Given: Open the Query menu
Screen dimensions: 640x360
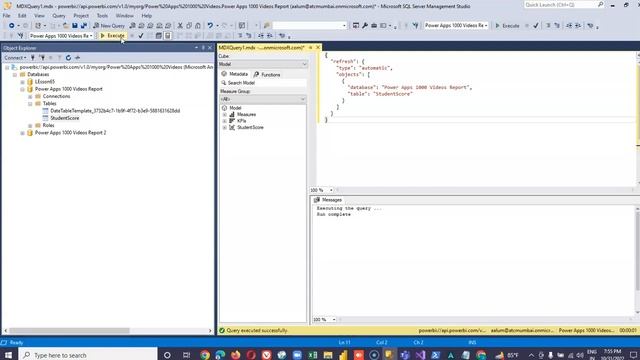Looking at the screenshot, I should [x=59, y=16].
